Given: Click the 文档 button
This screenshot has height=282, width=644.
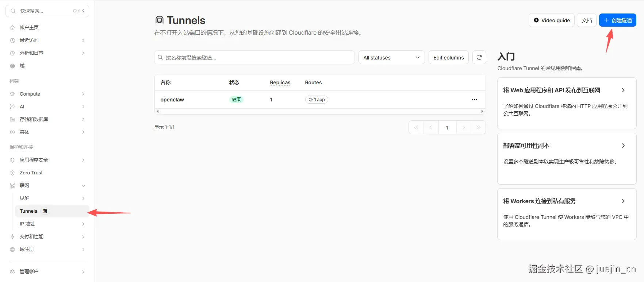Looking at the screenshot, I should click(587, 20).
